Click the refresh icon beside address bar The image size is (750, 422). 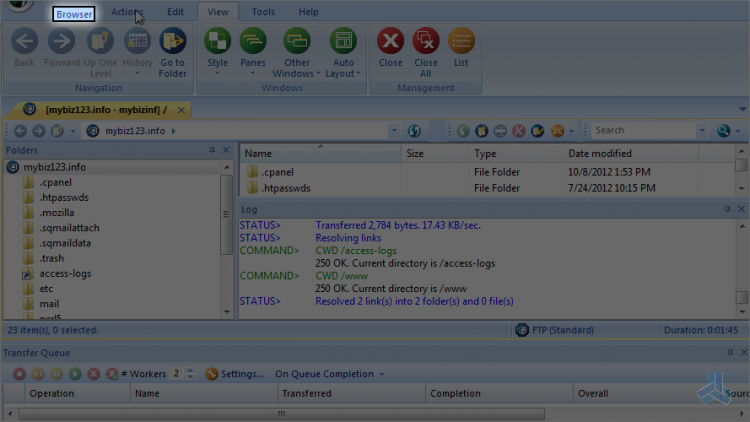[x=414, y=131]
